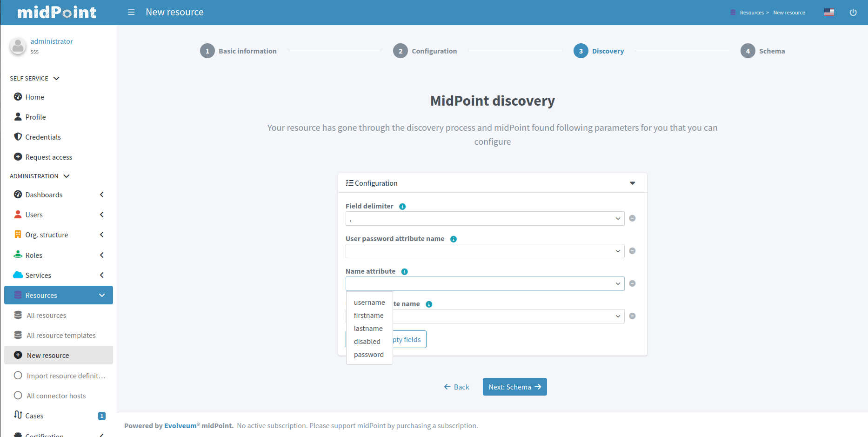868x437 pixels.
Task: Remove Field delimiter value with minus icon
Action: point(632,218)
